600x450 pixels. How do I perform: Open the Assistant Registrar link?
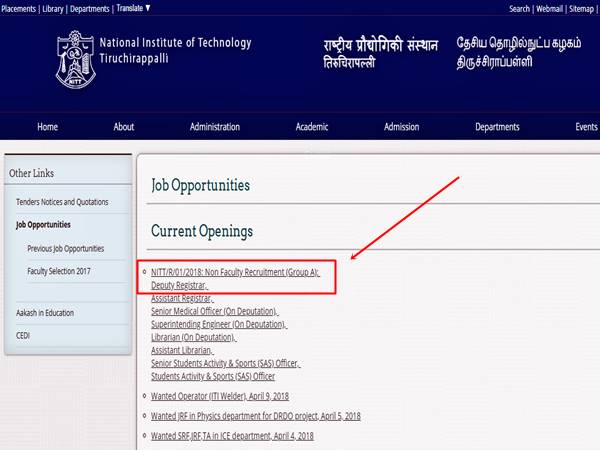click(x=182, y=298)
